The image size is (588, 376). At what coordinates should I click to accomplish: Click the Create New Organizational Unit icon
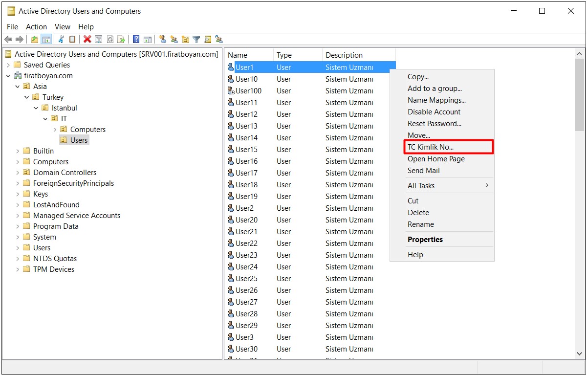point(185,40)
